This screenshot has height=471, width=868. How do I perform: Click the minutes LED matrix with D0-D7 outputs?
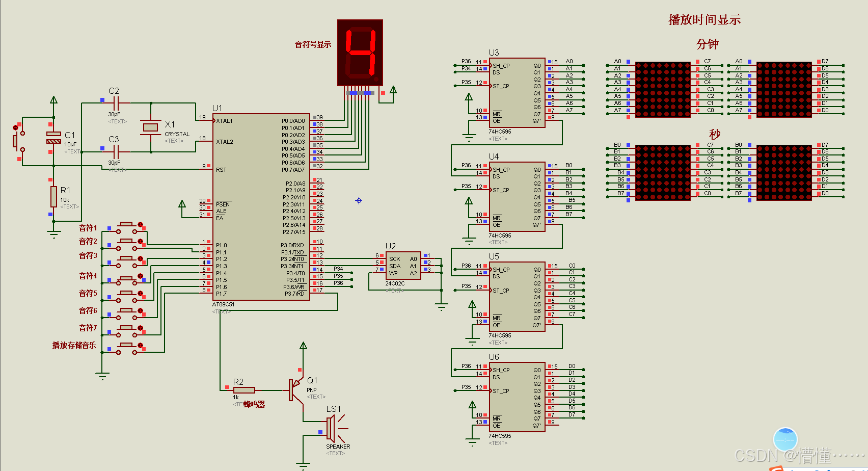pos(784,89)
